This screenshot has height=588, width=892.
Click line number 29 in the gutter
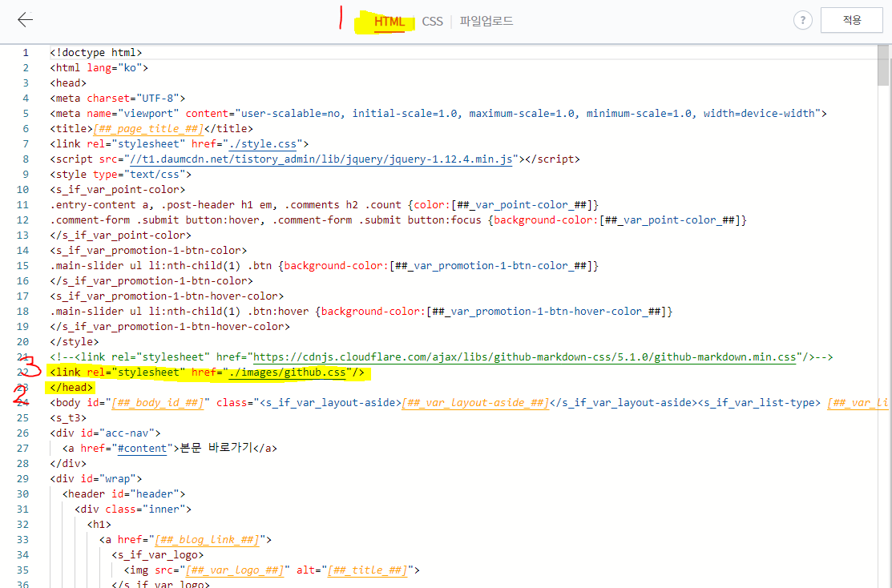(x=22, y=479)
